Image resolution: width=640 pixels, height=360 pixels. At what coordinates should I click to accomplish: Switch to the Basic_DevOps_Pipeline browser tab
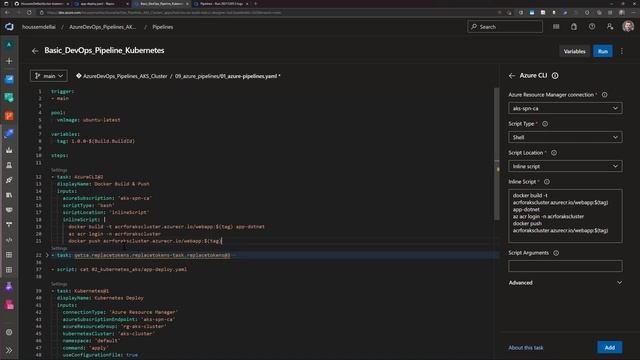pyautogui.click(x=162, y=4)
